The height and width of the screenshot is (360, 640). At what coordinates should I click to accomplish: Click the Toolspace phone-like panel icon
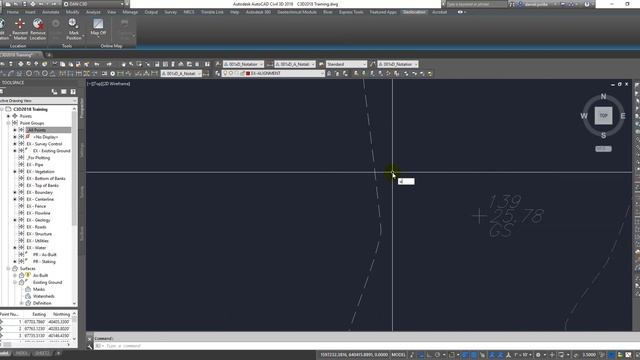pos(54,92)
